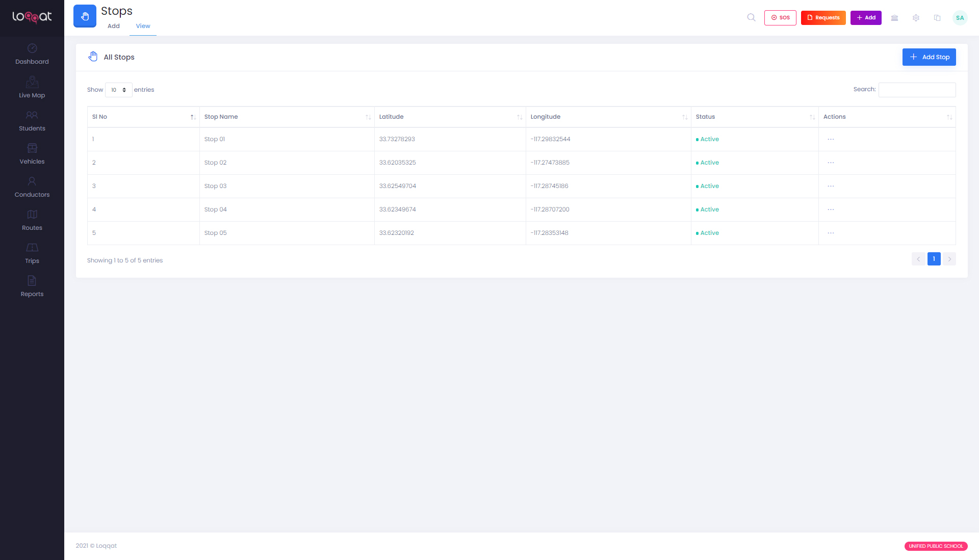The image size is (979, 560).
Task: Open Reports sidebar icon
Action: (32, 281)
